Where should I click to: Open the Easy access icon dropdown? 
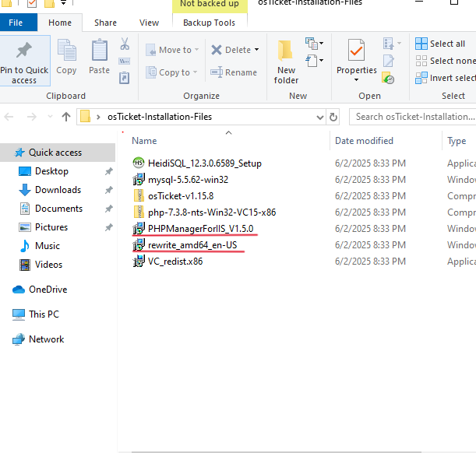314,61
